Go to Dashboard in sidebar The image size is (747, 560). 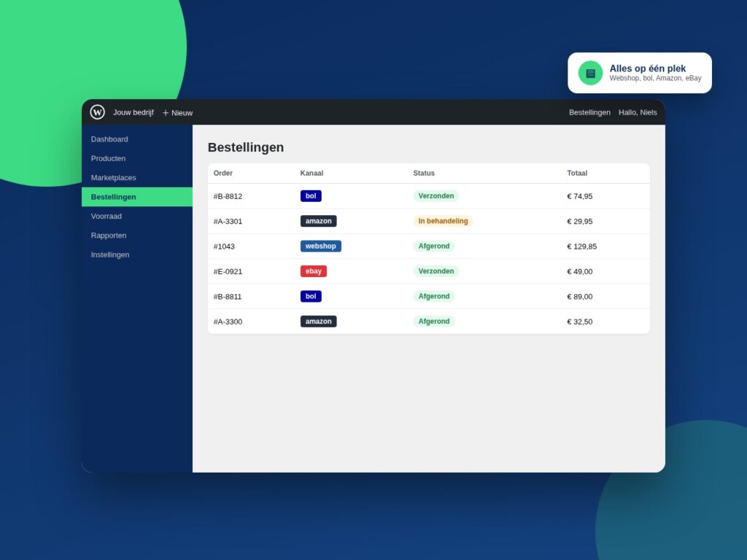(137, 139)
